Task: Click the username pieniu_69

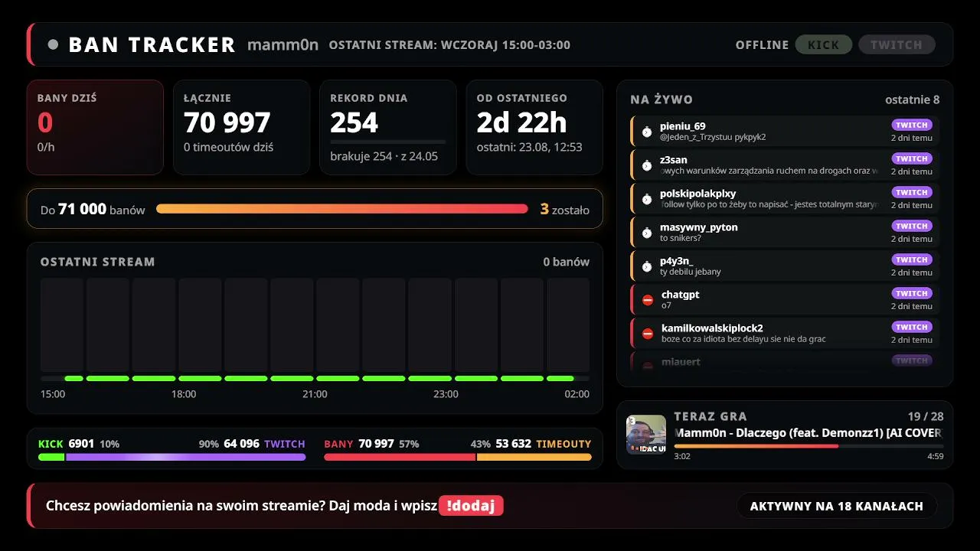Action: tap(683, 126)
